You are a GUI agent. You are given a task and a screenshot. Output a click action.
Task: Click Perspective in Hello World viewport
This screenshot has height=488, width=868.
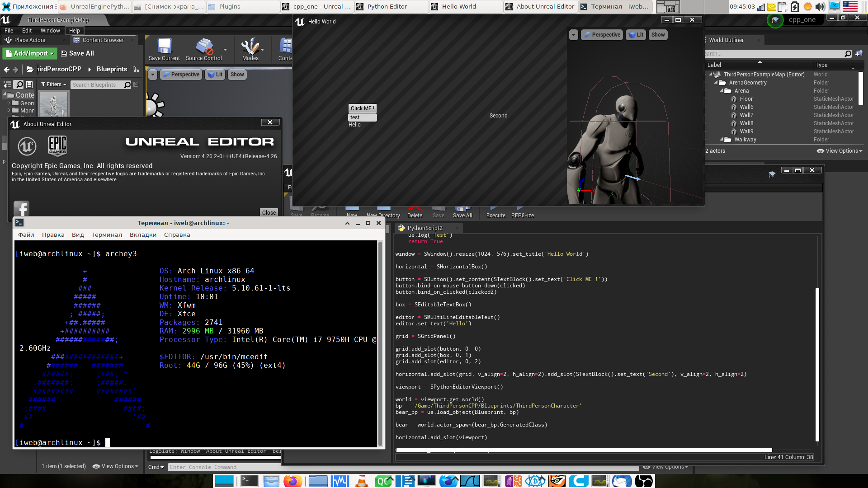point(602,35)
